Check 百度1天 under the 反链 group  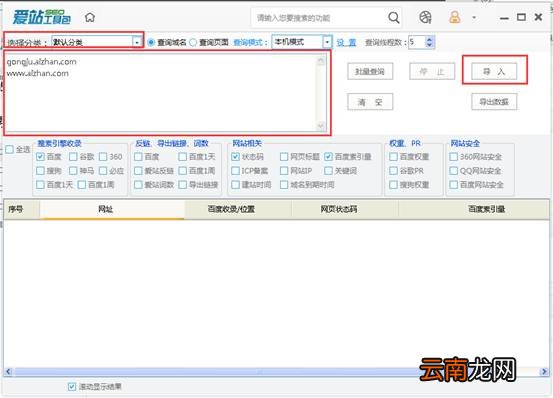[182, 157]
